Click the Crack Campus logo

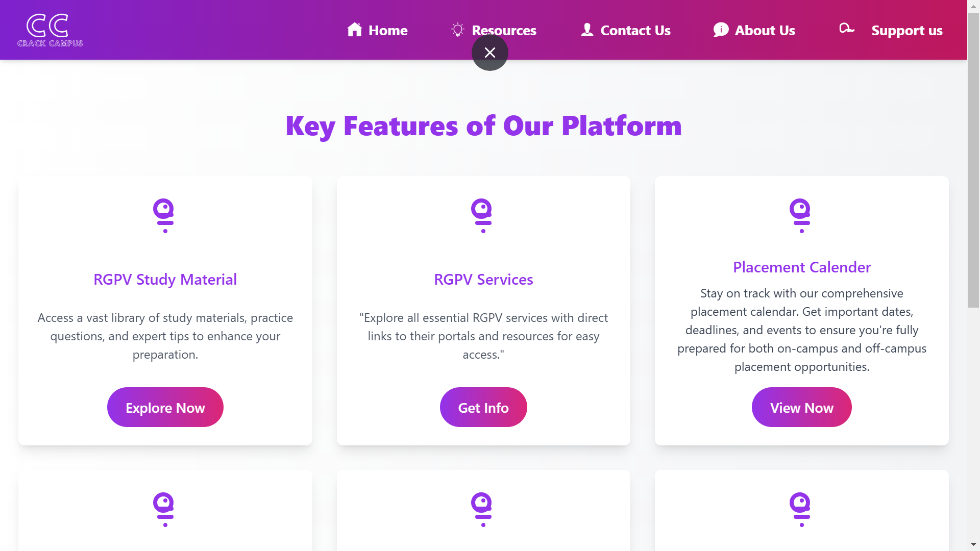coord(50,30)
